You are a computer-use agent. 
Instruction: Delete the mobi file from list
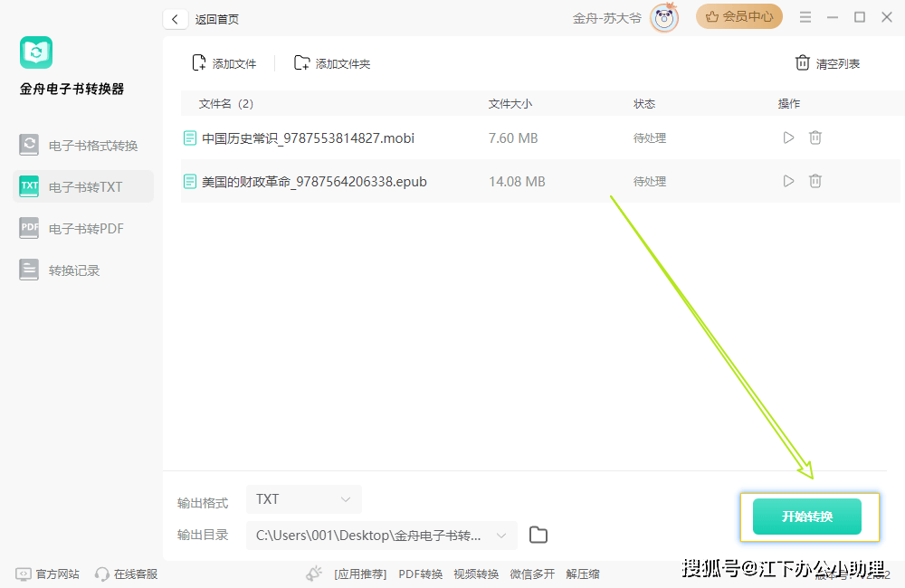[x=815, y=138]
